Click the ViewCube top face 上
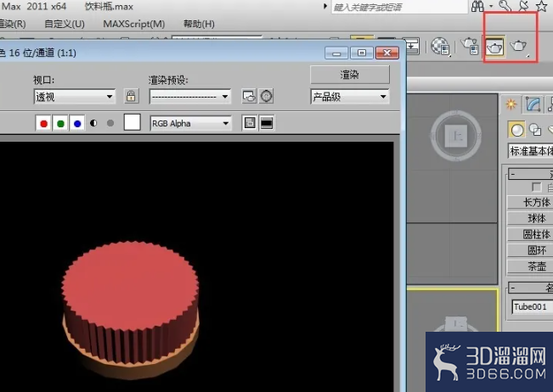Viewport: 553px width, 392px height. (456, 136)
